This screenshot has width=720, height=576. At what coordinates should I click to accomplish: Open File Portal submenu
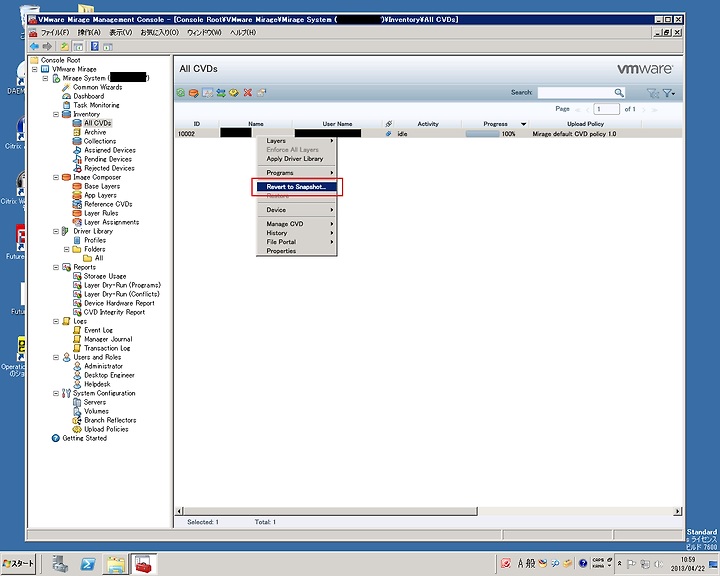pyautogui.click(x=296, y=242)
